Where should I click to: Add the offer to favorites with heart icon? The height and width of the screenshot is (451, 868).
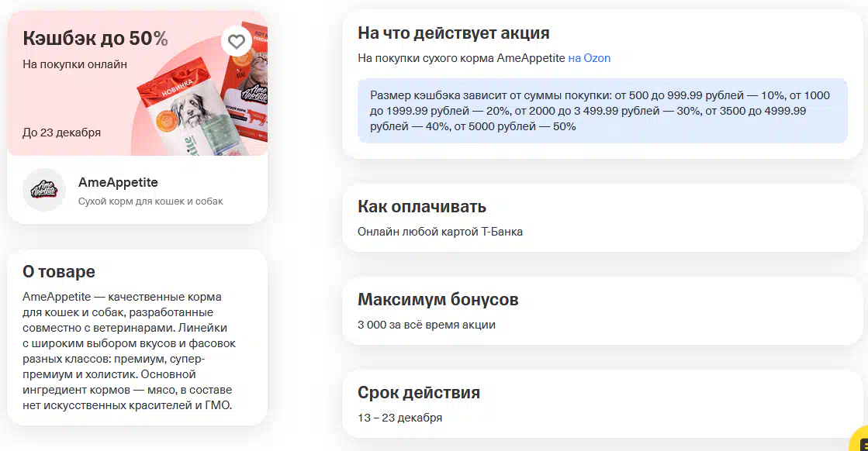coord(237,41)
